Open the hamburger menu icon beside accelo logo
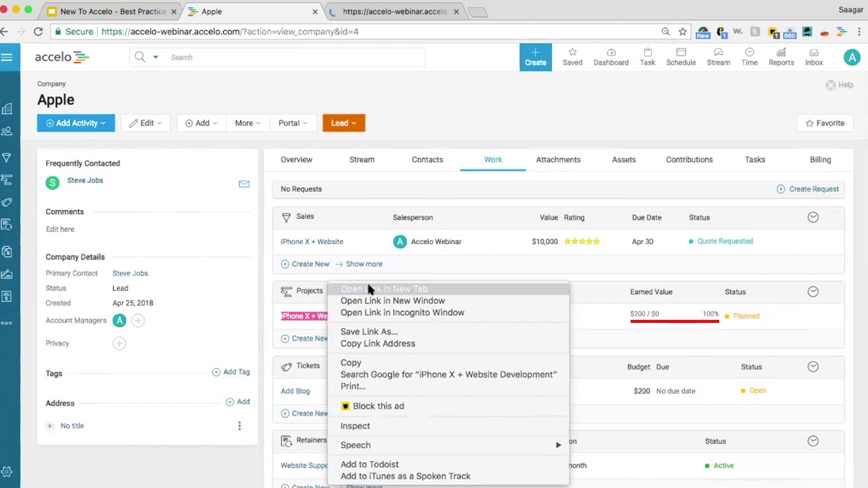868x488 pixels. (x=7, y=58)
